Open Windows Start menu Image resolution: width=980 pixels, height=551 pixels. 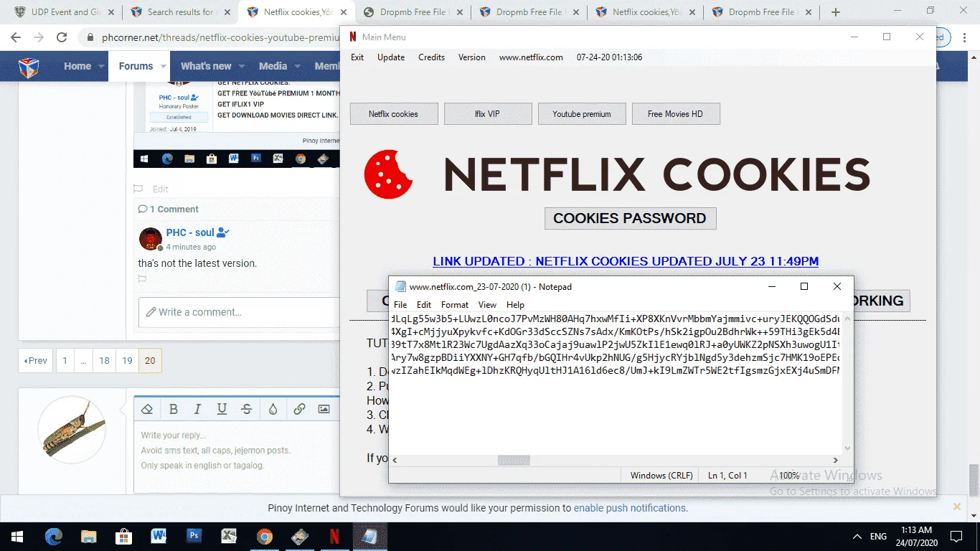pyautogui.click(x=17, y=536)
